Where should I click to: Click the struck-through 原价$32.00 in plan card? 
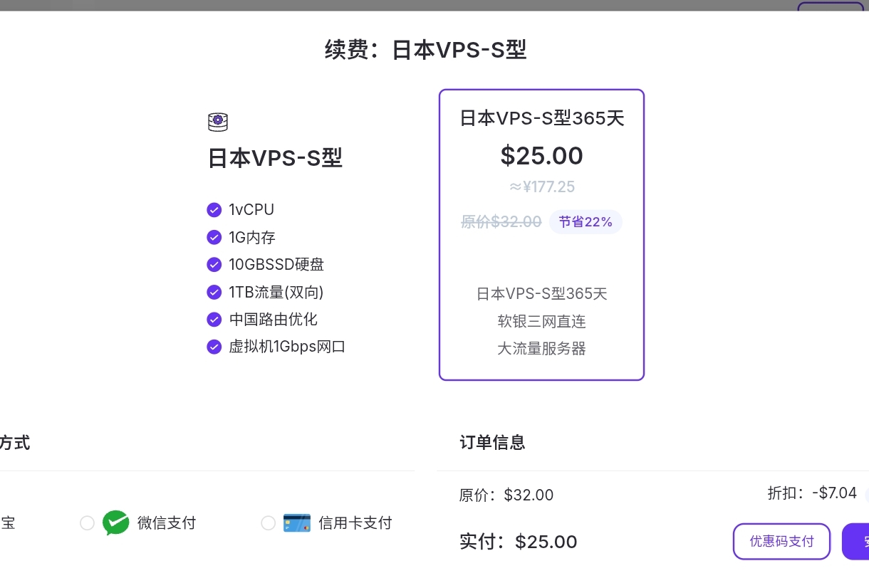click(501, 222)
